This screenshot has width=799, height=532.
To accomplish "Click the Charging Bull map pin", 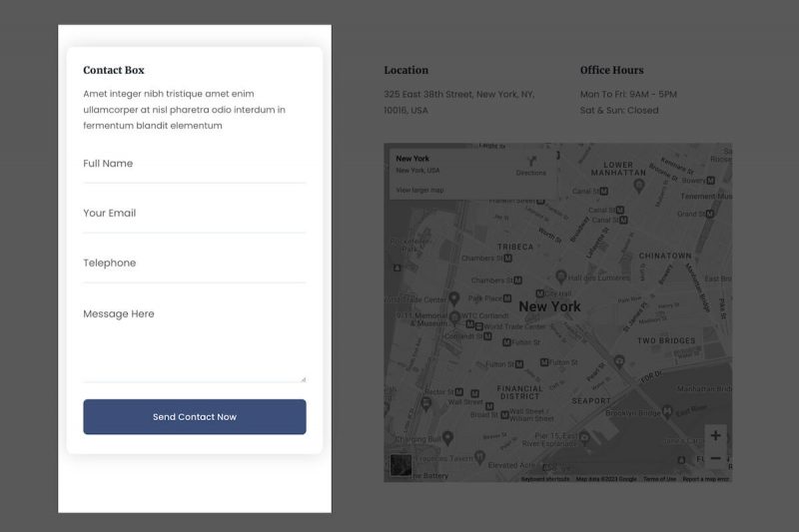I will [x=447, y=437].
